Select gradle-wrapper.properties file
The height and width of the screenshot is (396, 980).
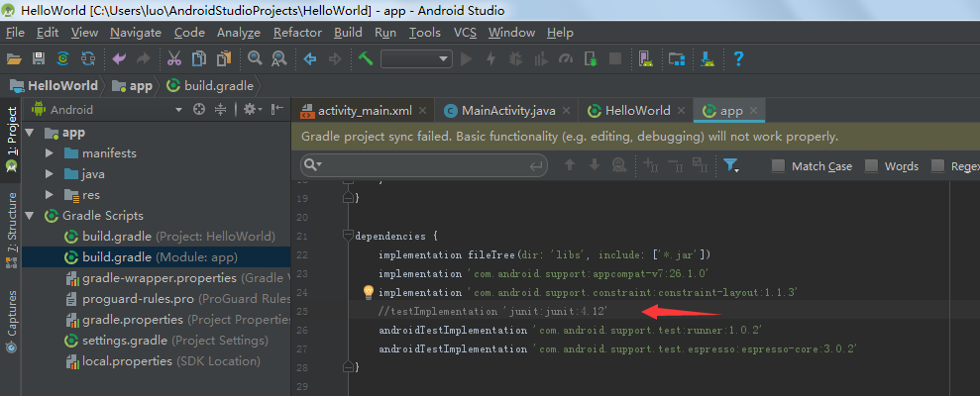pos(177,278)
